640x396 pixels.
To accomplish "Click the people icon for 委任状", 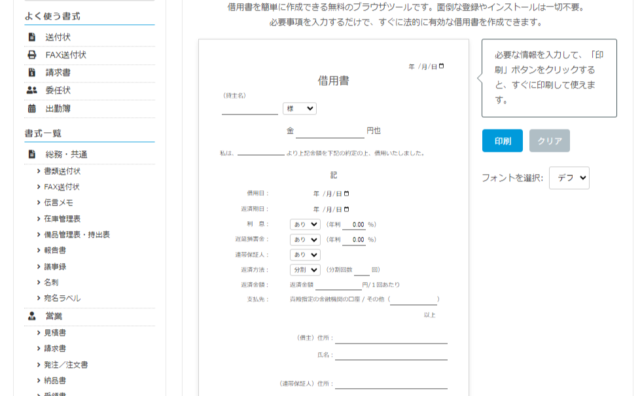I will tap(32, 90).
